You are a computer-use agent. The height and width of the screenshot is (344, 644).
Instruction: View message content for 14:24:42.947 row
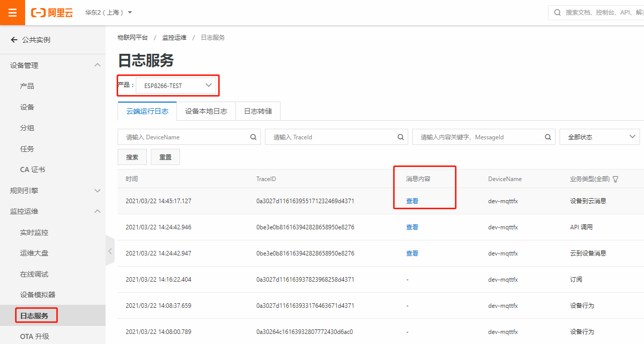412,253
